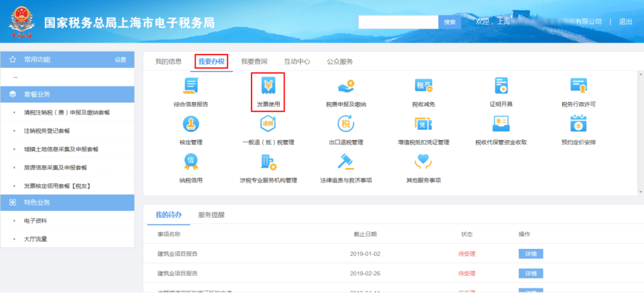Open the 综合信息报告 icon
This screenshot has height=293, width=644.
coord(191,86)
